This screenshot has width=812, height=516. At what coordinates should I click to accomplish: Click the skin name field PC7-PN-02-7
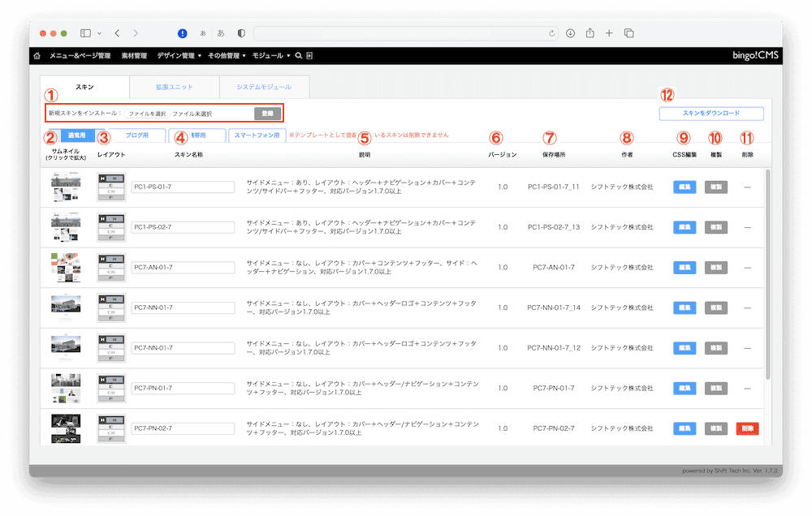click(x=183, y=428)
